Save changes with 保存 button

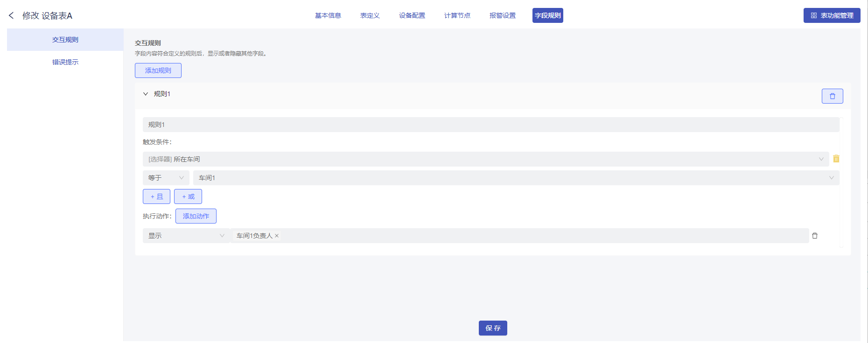click(493, 328)
